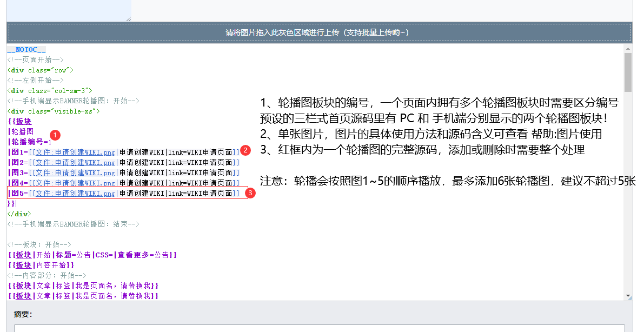The image size is (644, 332).
Task: Click the red number 2 marker
Action: [x=245, y=150]
